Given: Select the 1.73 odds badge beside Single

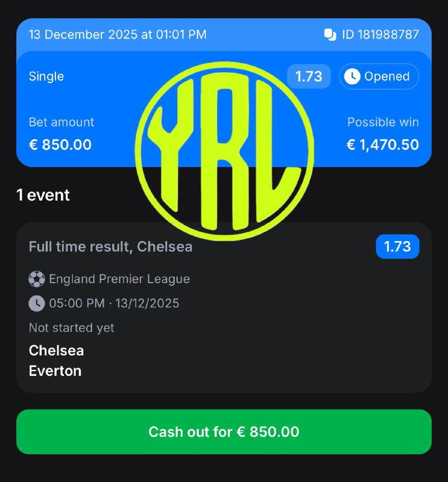Looking at the screenshot, I should coord(309,77).
